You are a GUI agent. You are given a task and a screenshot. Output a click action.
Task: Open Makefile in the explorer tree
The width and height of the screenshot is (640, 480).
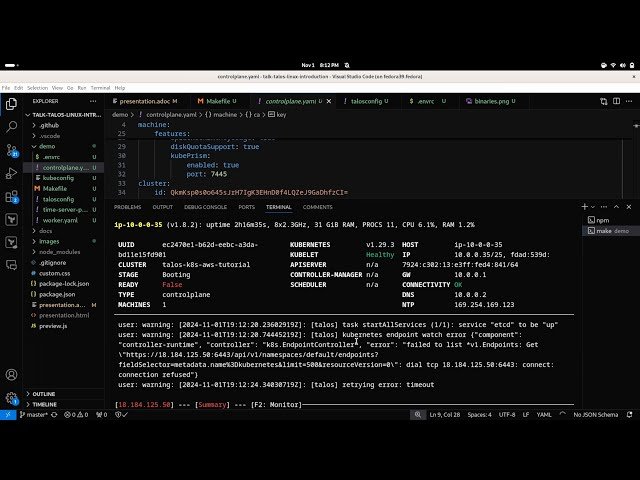tap(55, 188)
